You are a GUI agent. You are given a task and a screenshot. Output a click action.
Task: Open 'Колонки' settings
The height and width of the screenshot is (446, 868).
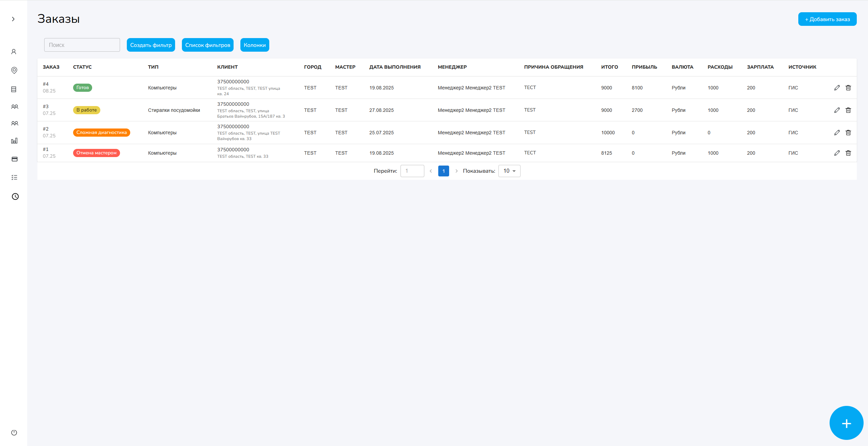(x=254, y=45)
